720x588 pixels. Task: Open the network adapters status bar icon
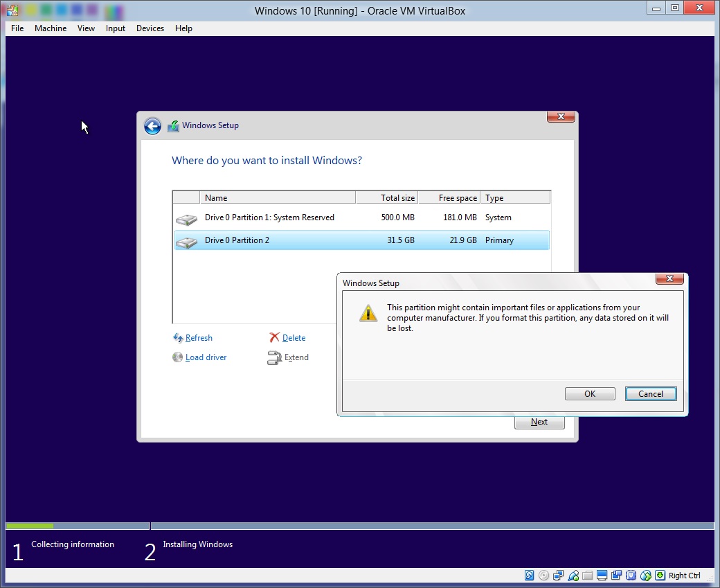coord(559,575)
